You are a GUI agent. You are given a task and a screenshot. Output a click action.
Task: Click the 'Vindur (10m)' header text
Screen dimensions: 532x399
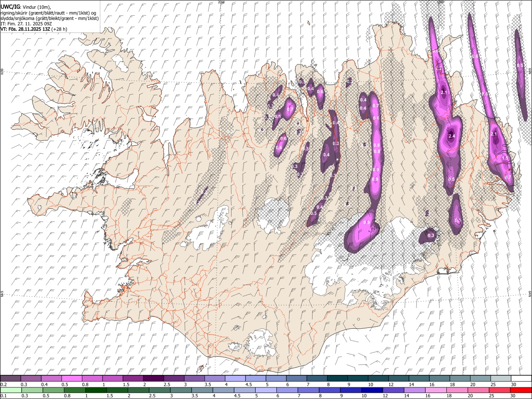click(x=36, y=7)
